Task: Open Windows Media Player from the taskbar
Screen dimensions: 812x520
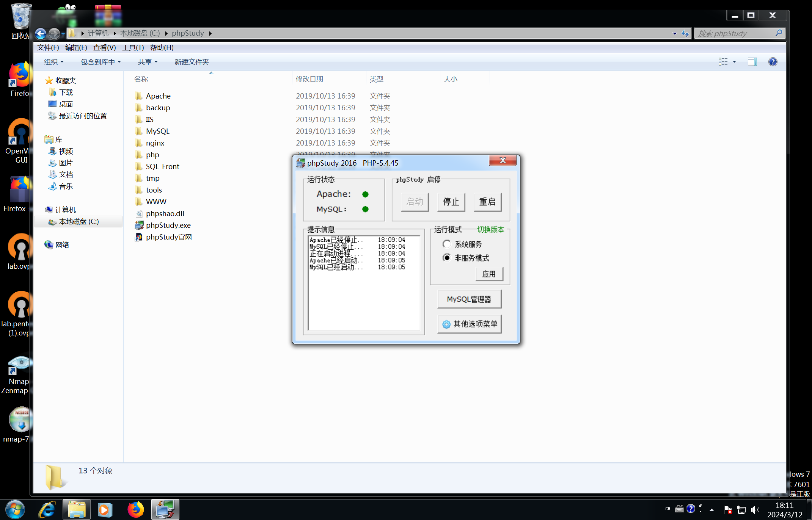Action: click(105, 509)
